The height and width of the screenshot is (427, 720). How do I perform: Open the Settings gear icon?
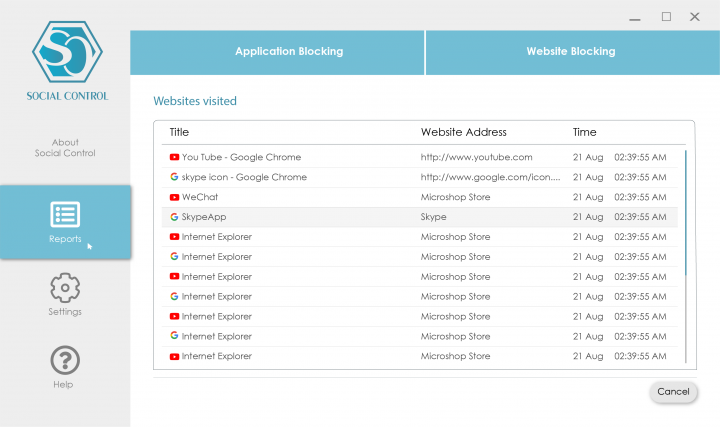tap(65, 288)
